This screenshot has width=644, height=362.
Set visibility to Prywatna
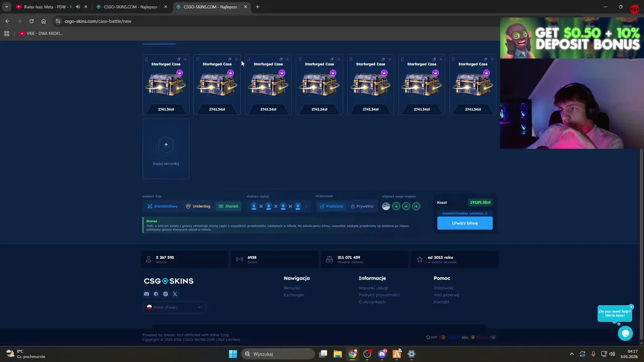362,206
